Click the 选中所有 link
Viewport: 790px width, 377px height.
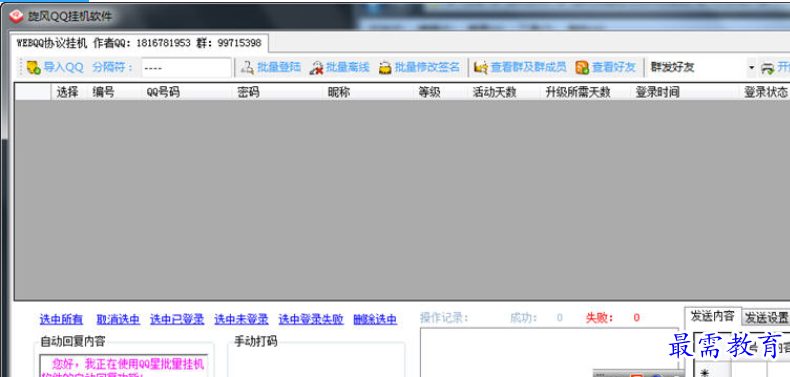[61, 319]
